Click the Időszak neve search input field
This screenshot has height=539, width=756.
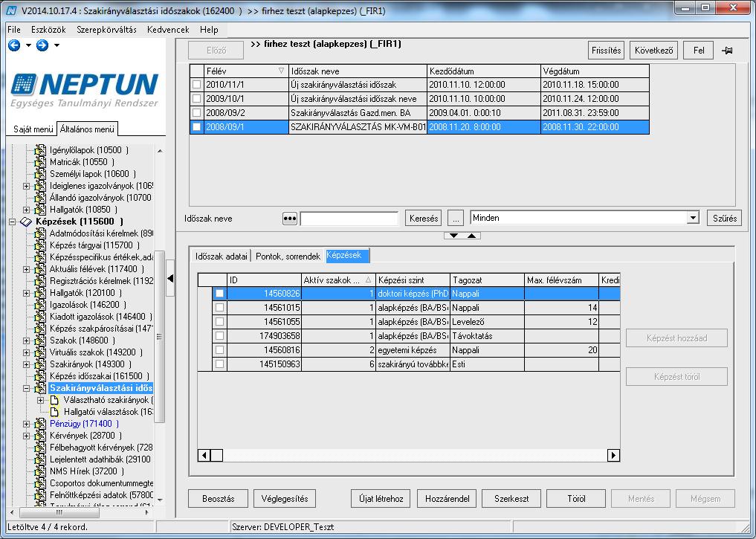[349, 219]
